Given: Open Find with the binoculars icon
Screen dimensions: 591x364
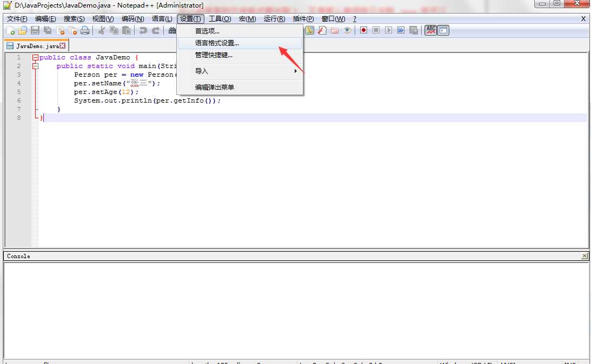Looking at the screenshot, I should (172, 30).
